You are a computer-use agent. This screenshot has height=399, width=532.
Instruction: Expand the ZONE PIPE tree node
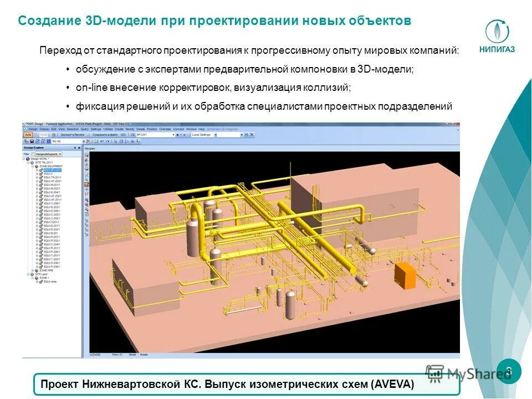tap(33, 270)
